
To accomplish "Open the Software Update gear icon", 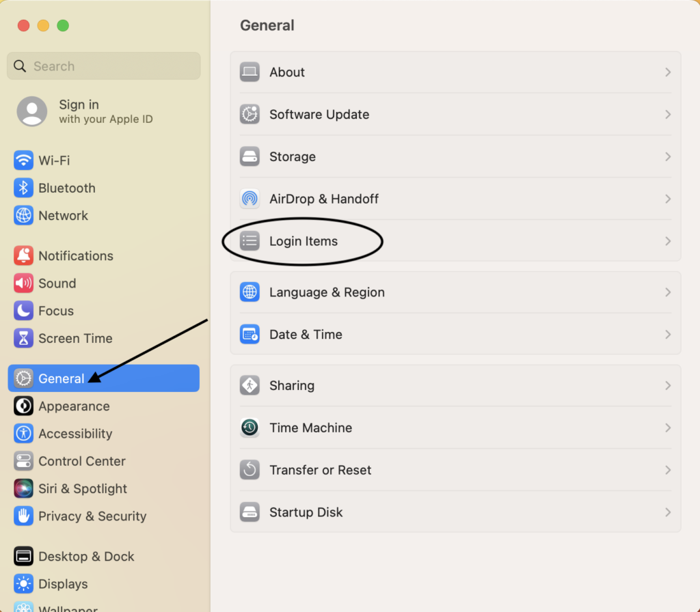I will pos(250,114).
